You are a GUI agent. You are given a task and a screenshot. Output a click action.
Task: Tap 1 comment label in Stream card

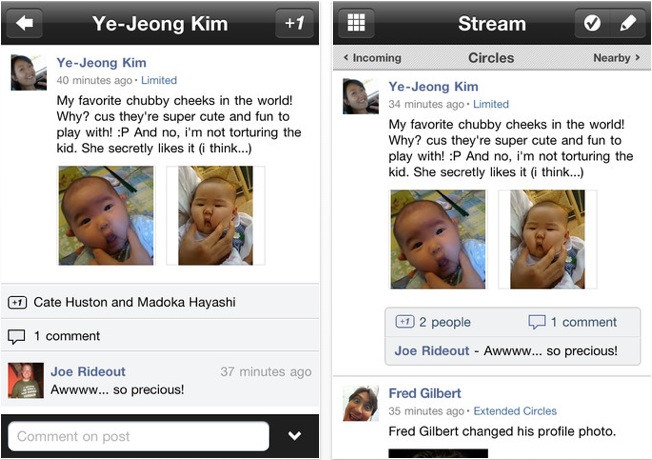(583, 322)
